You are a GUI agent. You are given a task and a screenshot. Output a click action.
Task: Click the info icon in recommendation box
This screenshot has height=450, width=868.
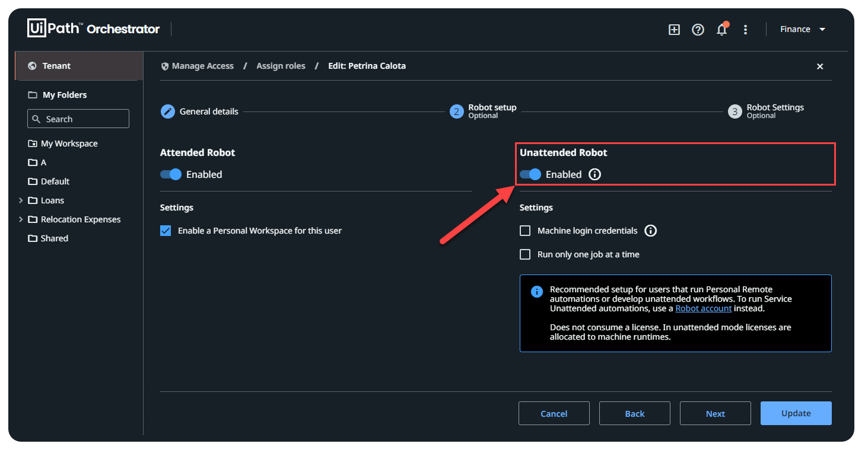click(536, 291)
